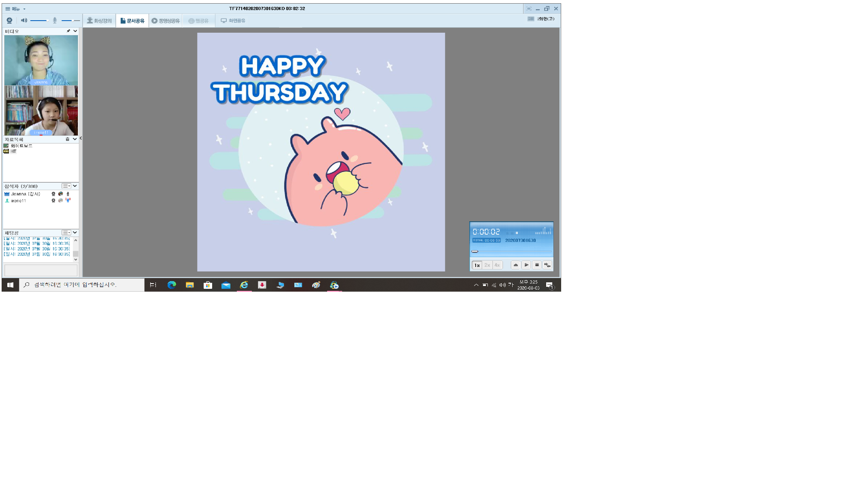Viewport: 847px width, 504px height.
Task: Click the microphone icon in the top toolbar
Action: [55, 20]
